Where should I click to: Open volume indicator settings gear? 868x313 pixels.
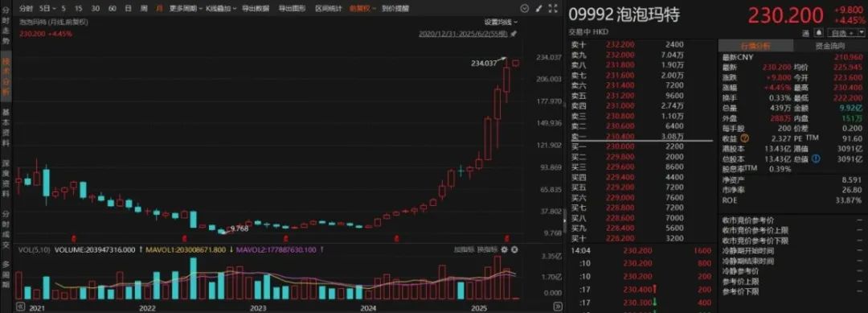tap(505, 250)
